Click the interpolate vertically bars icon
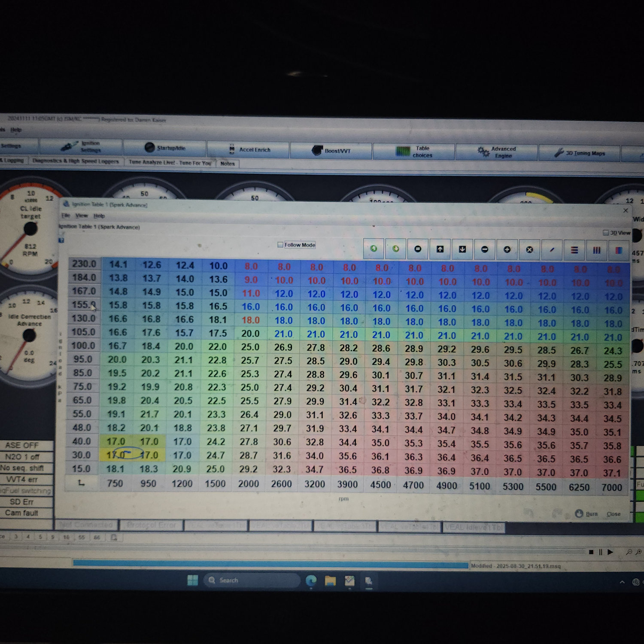 (x=596, y=250)
